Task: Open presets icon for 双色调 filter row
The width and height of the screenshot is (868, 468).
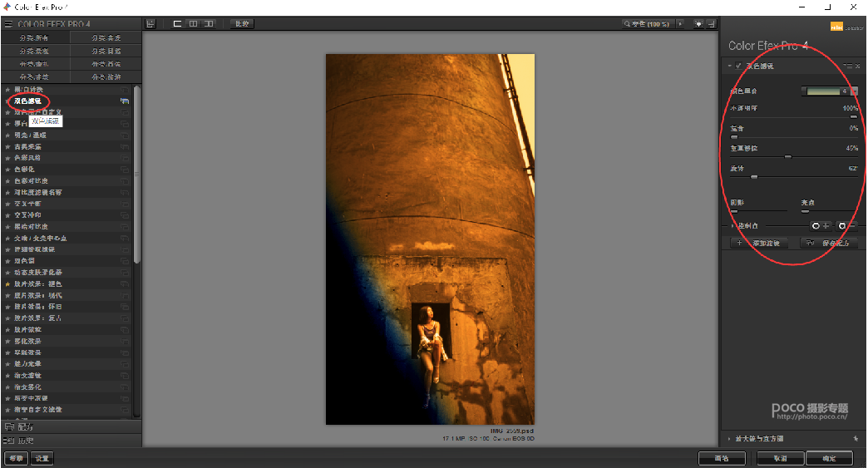Action: pos(125,260)
